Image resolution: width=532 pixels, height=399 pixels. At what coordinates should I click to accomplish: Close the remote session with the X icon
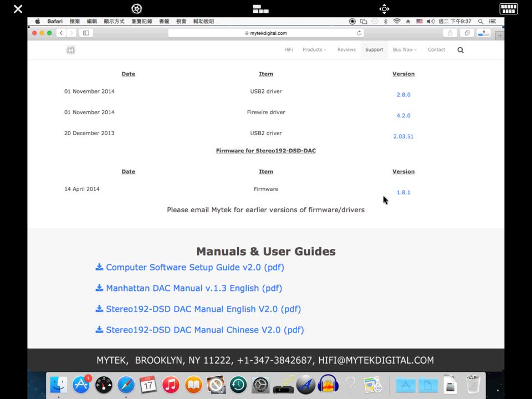[18, 9]
